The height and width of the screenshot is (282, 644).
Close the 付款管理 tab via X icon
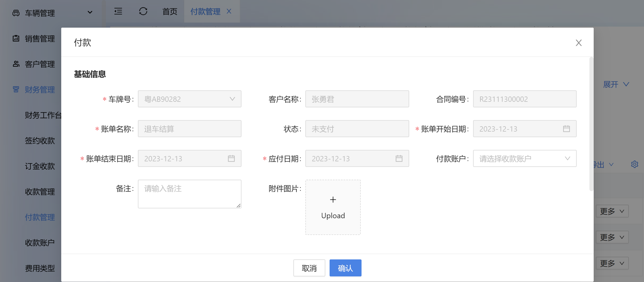tap(229, 11)
